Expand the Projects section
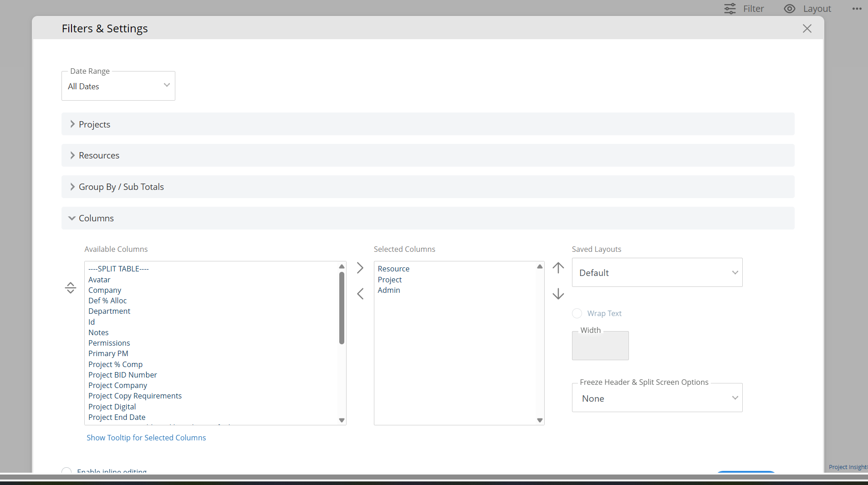 point(428,124)
